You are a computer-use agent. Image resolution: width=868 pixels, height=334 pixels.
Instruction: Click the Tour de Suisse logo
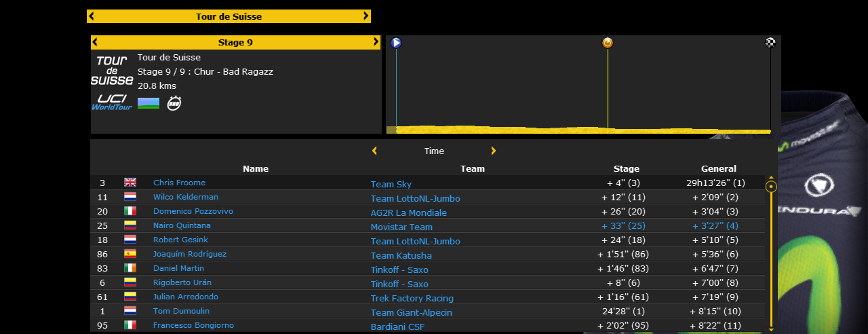tap(112, 70)
